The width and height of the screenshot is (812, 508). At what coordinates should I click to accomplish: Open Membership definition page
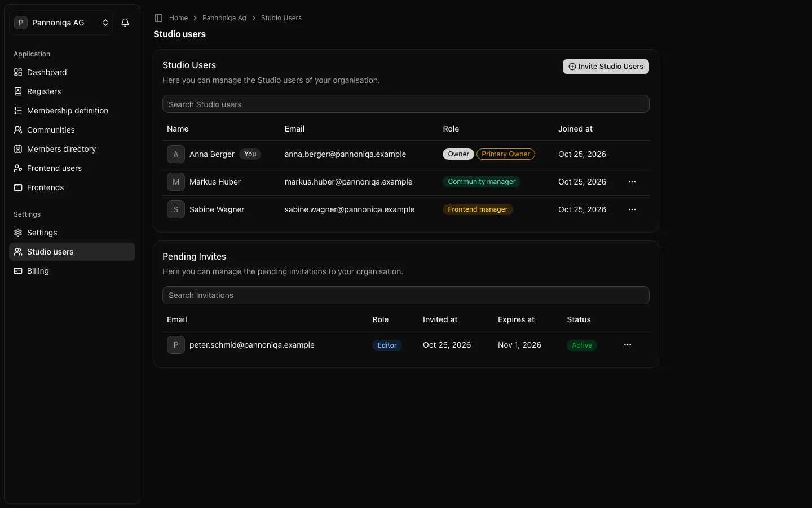coord(72,111)
